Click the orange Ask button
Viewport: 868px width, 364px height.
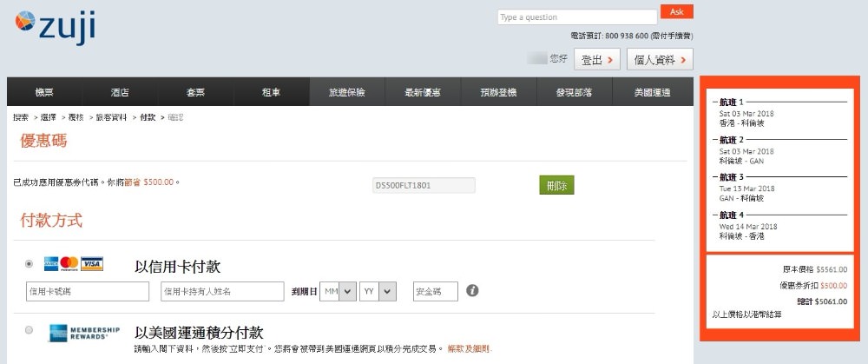676,12
